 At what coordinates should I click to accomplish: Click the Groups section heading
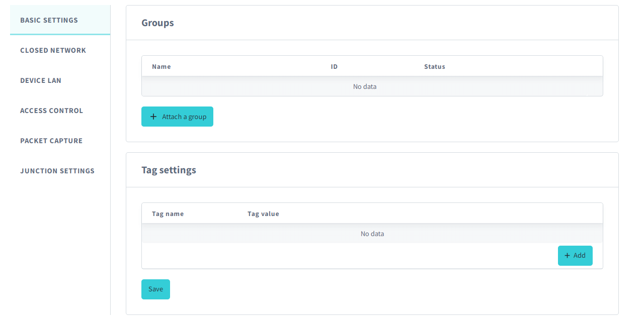coord(157,23)
